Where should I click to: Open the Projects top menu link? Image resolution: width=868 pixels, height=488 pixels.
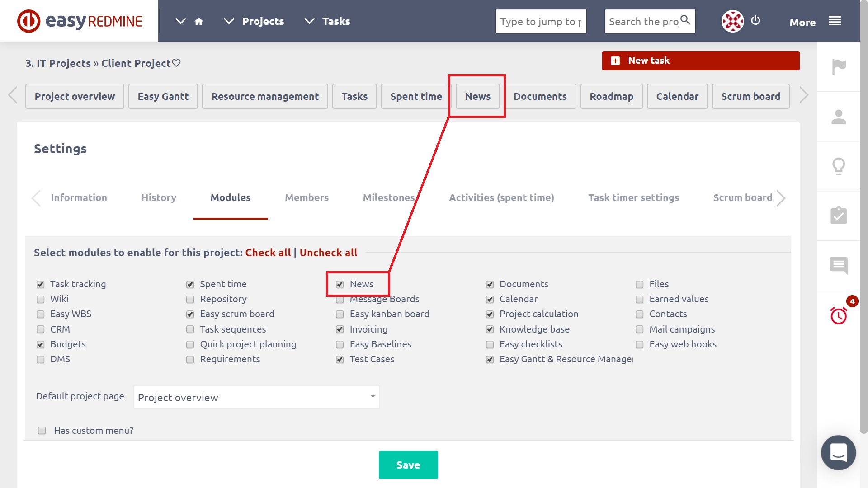[x=263, y=21]
